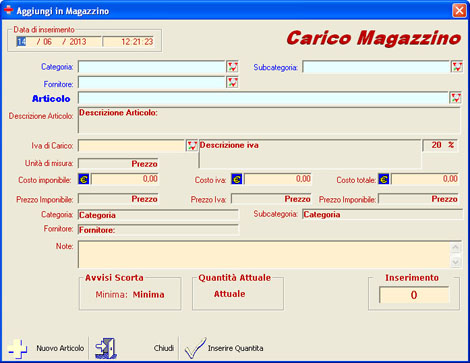Click the lower read-only Subcategoria field

(383, 214)
